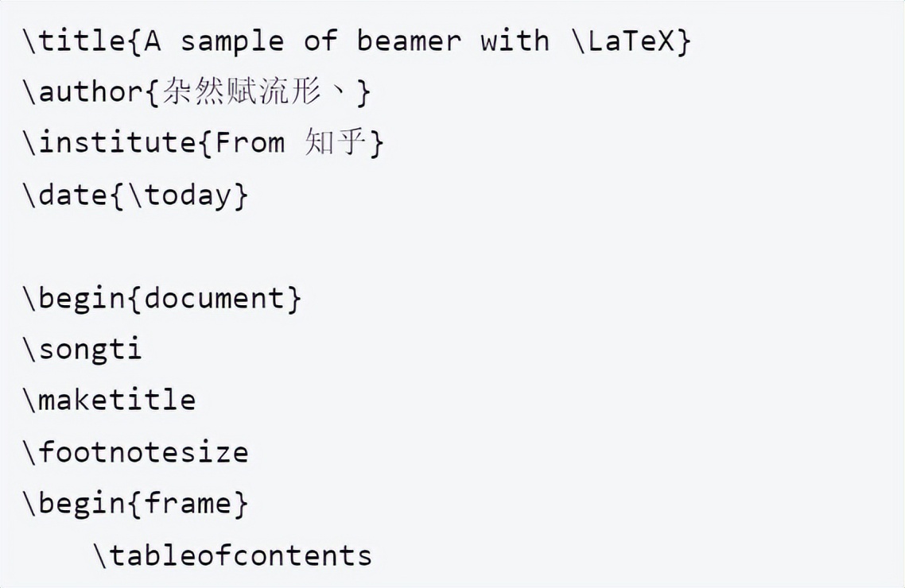
Task: Click the \maketitle command
Action: click(110, 400)
